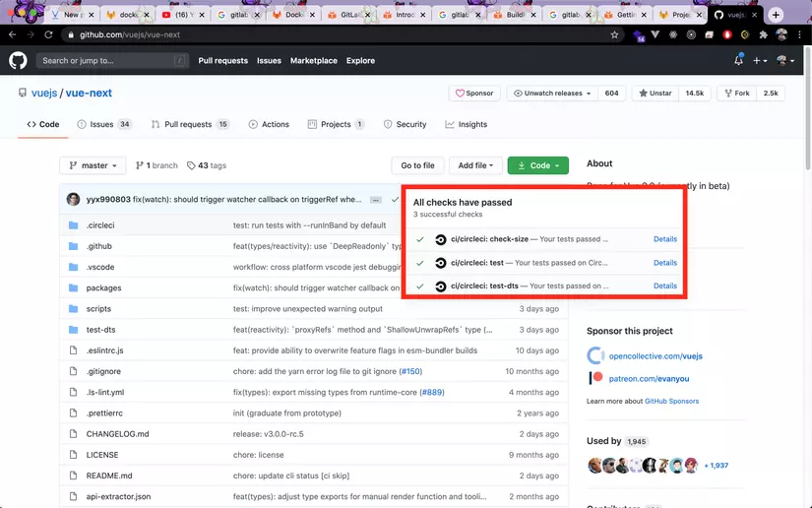Click the green commit status checkmark
Image resolution: width=812 pixels, height=508 pixels.
point(395,200)
